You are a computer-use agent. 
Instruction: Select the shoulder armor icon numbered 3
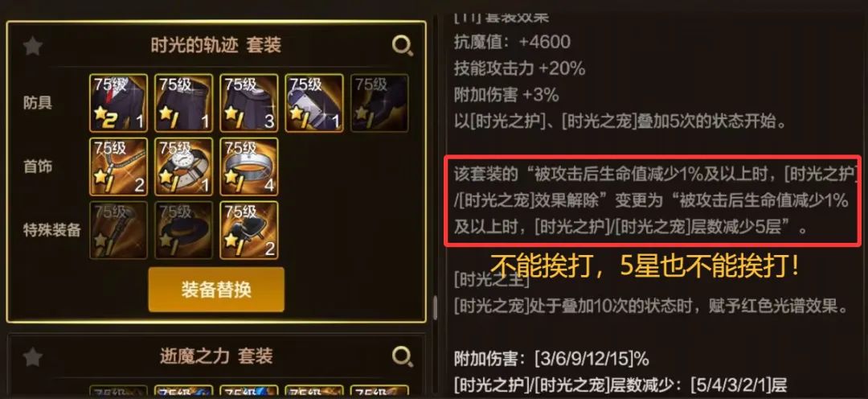tap(249, 103)
